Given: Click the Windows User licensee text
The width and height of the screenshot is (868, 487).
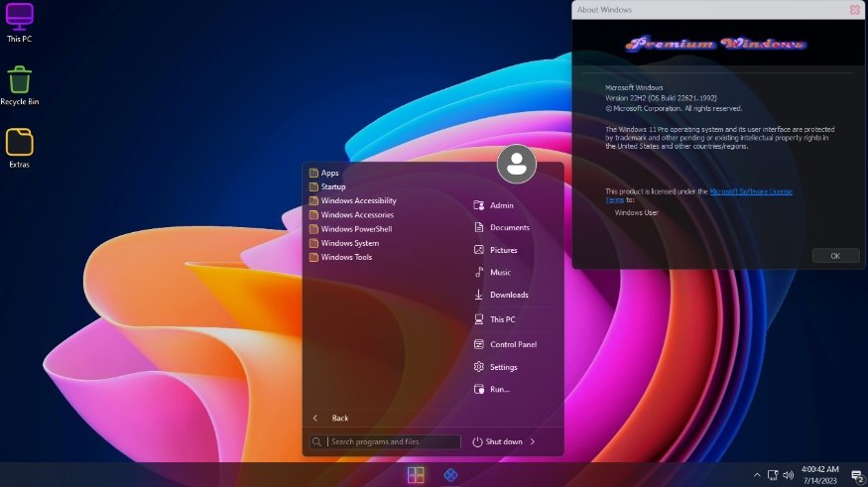Looking at the screenshot, I should point(636,212).
